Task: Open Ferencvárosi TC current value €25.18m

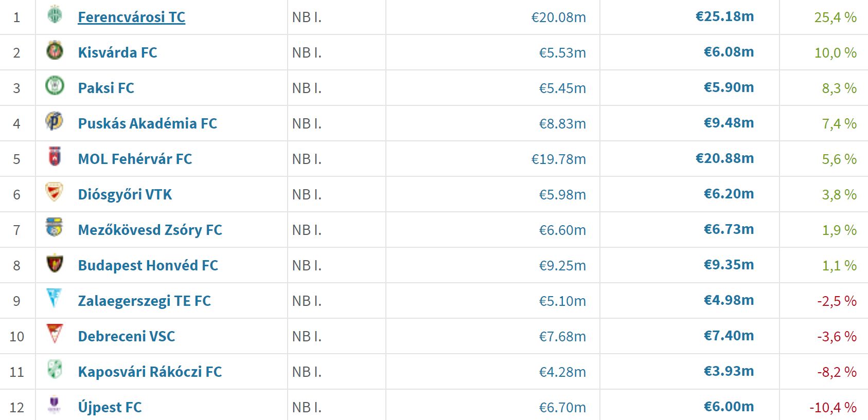Action: (x=724, y=16)
